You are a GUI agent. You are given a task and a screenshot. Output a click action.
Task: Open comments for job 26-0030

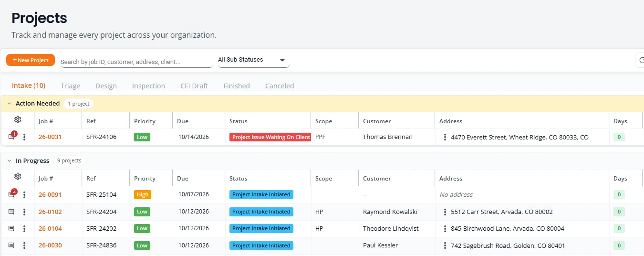pos(11,245)
